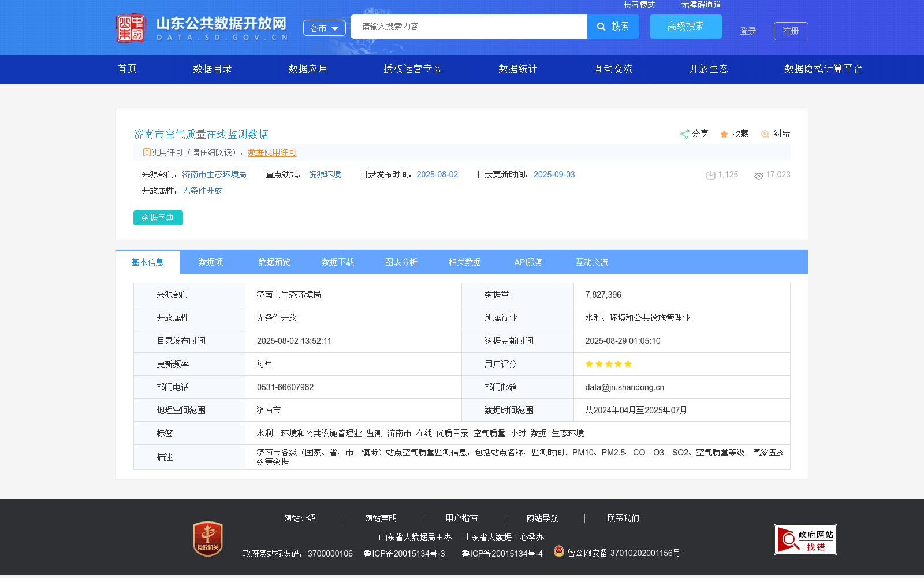Select the fifth rating star under 用户评分
The height and width of the screenshot is (578, 924).
click(x=628, y=364)
